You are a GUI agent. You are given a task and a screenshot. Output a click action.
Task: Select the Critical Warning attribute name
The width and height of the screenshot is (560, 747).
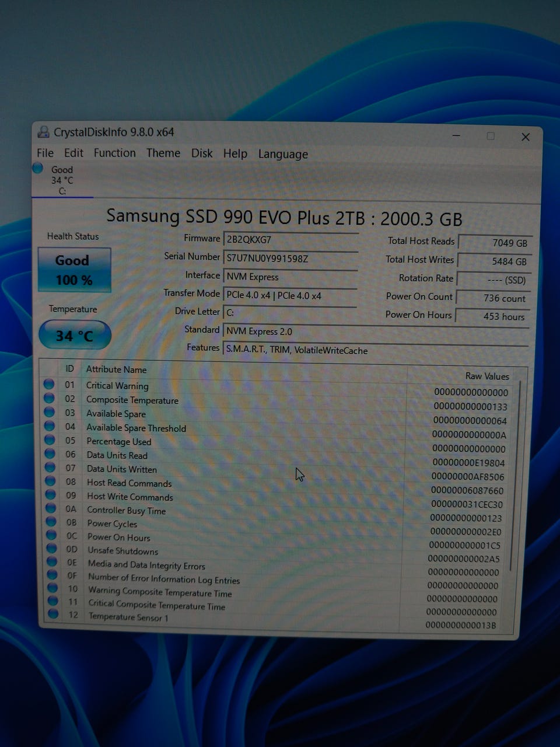click(x=117, y=386)
